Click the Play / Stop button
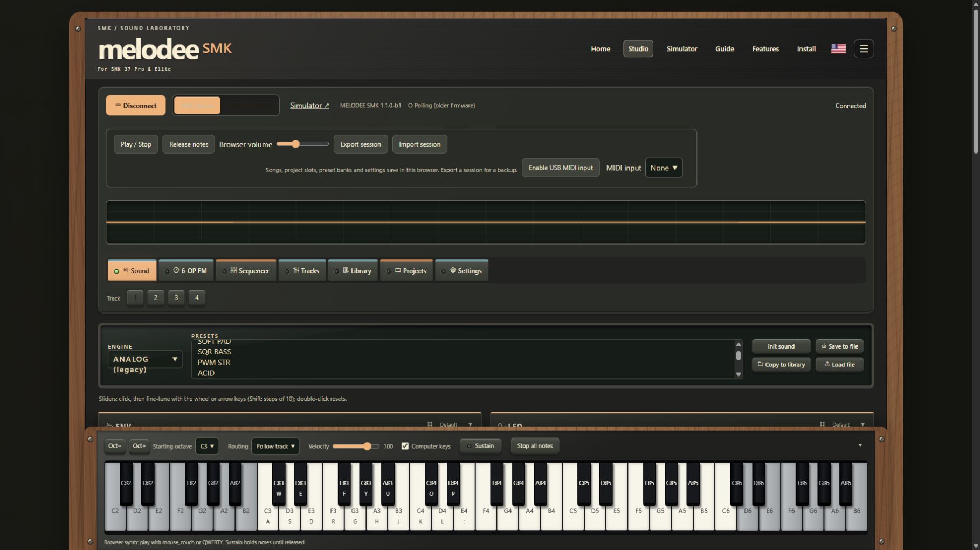The height and width of the screenshot is (550, 980). tap(136, 144)
